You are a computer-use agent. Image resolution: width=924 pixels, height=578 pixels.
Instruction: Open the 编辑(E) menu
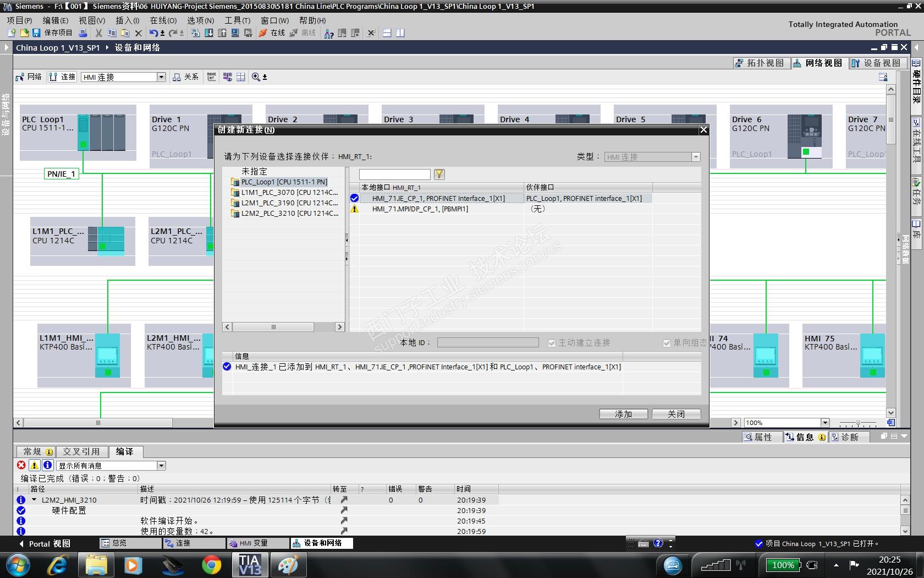(55, 20)
